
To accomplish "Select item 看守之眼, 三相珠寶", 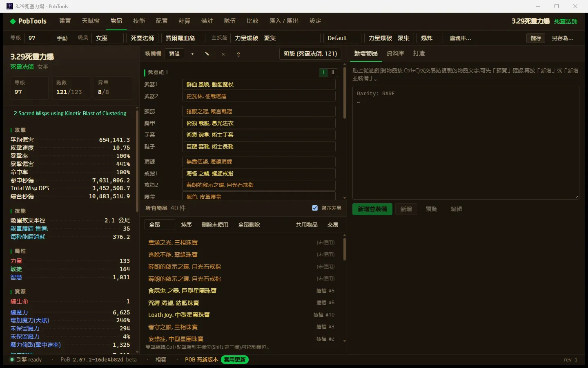I will (x=241, y=327).
